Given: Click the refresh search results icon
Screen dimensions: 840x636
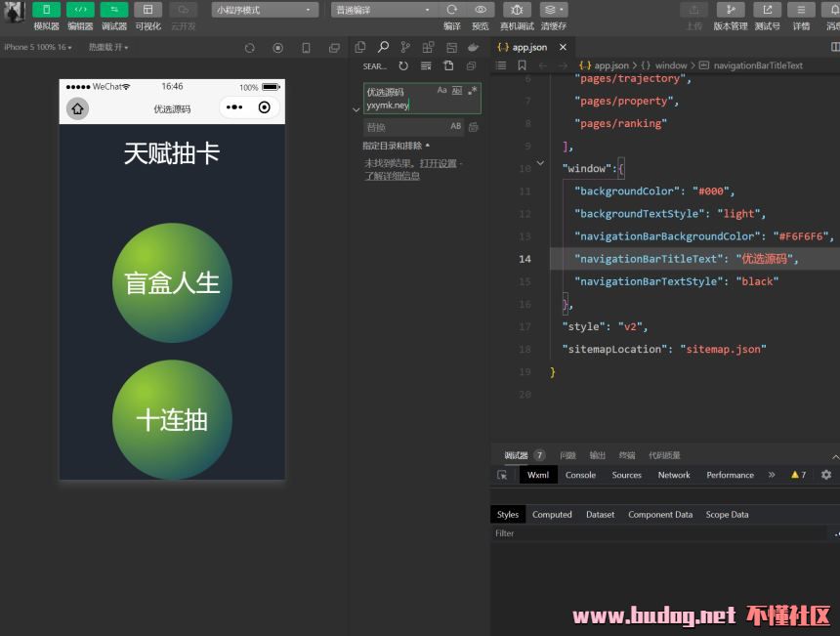Looking at the screenshot, I should [403, 66].
